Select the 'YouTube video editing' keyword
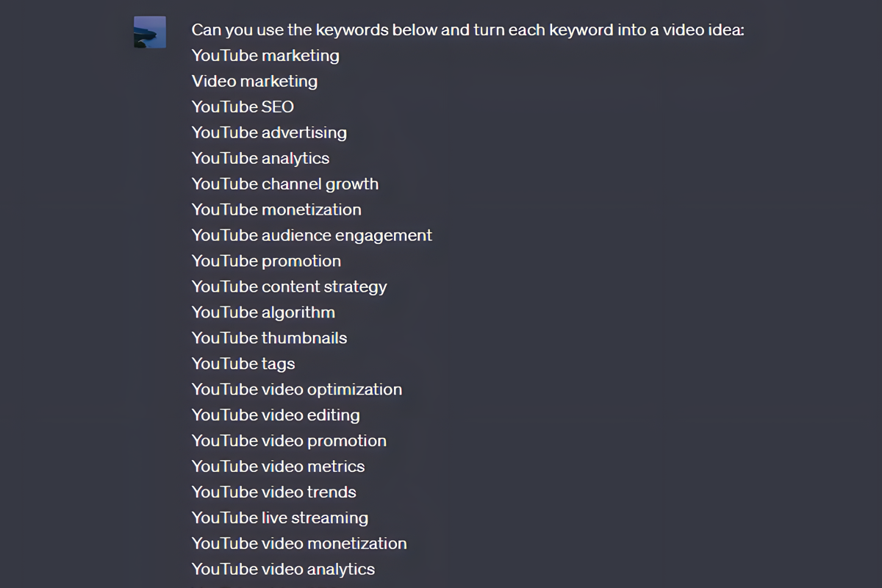This screenshot has height=588, width=882. coord(276,415)
